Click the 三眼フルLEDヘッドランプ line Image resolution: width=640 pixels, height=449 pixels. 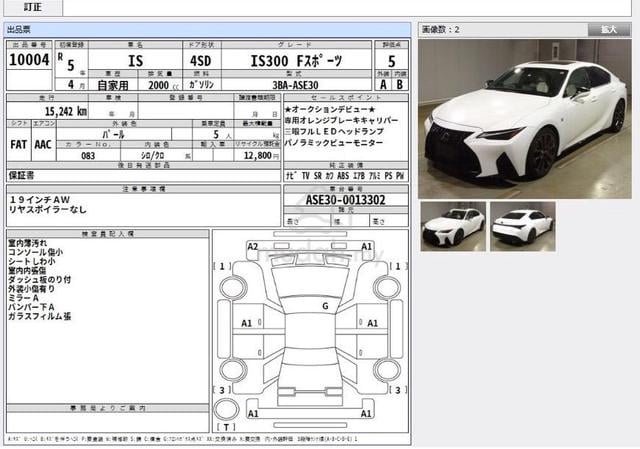[x=334, y=131]
